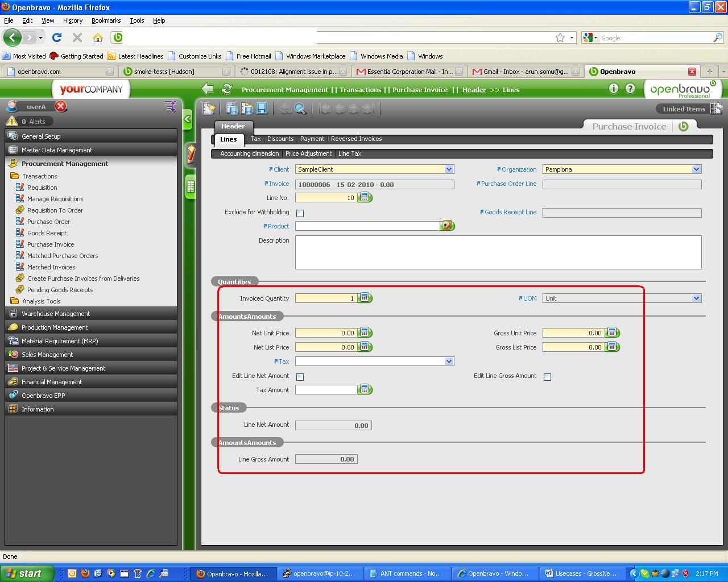
Task: Select the Header tab
Action: coord(233,126)
